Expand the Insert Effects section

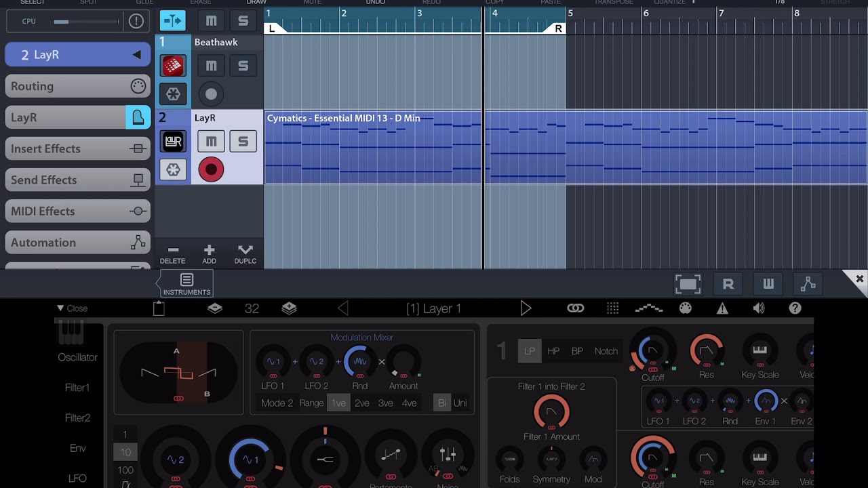(x=78, y=148)
